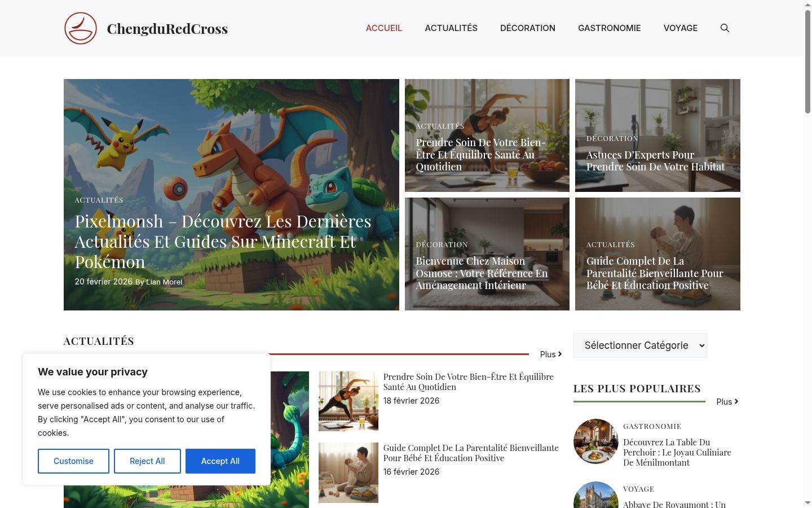Image resolution: width=812 pixels, height=508 pixels.
Task: Open the Abbaye De Royaumont article
Action: 674,504
